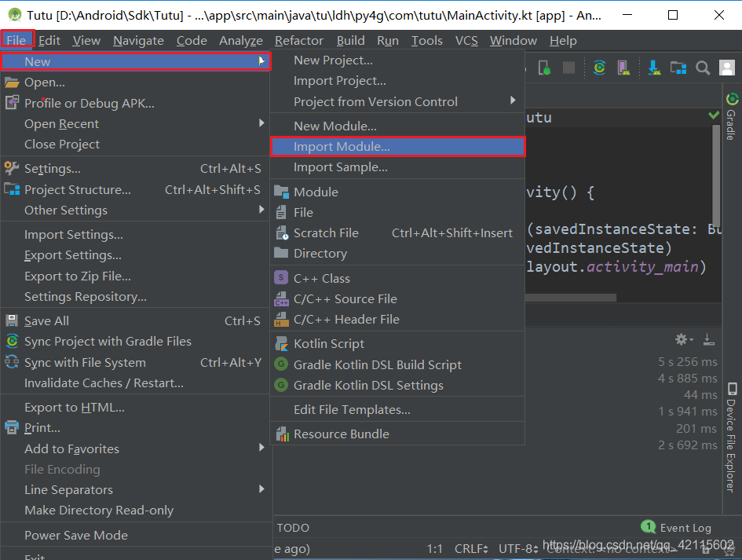The width and height of the screenshot is (742, 560).
Task: Click Close Project in File menu
Action: 135,145
